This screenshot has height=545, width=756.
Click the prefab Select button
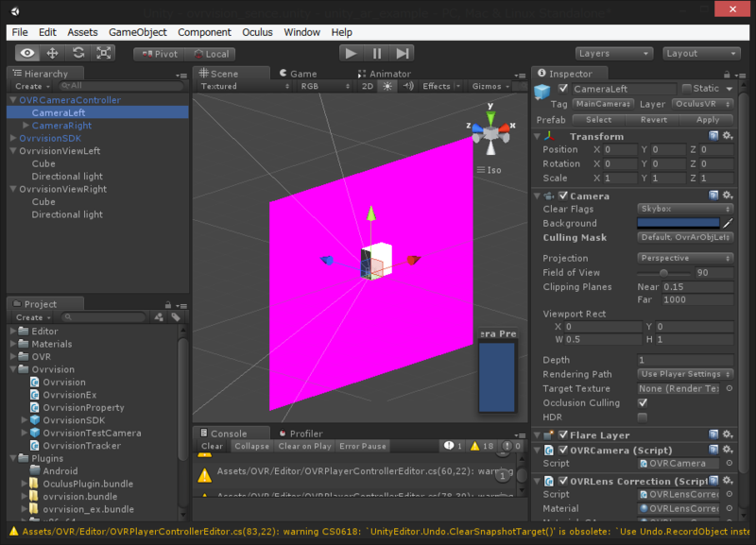coord(598,120)
